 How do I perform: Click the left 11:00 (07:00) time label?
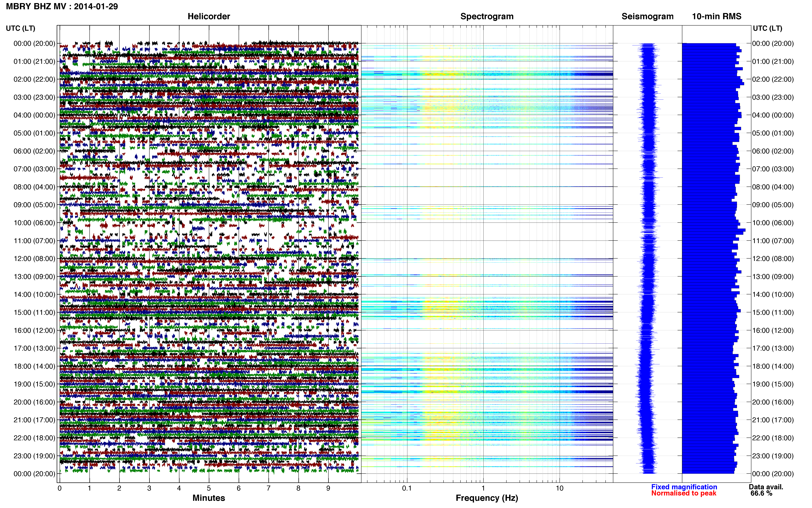[34, 241]
